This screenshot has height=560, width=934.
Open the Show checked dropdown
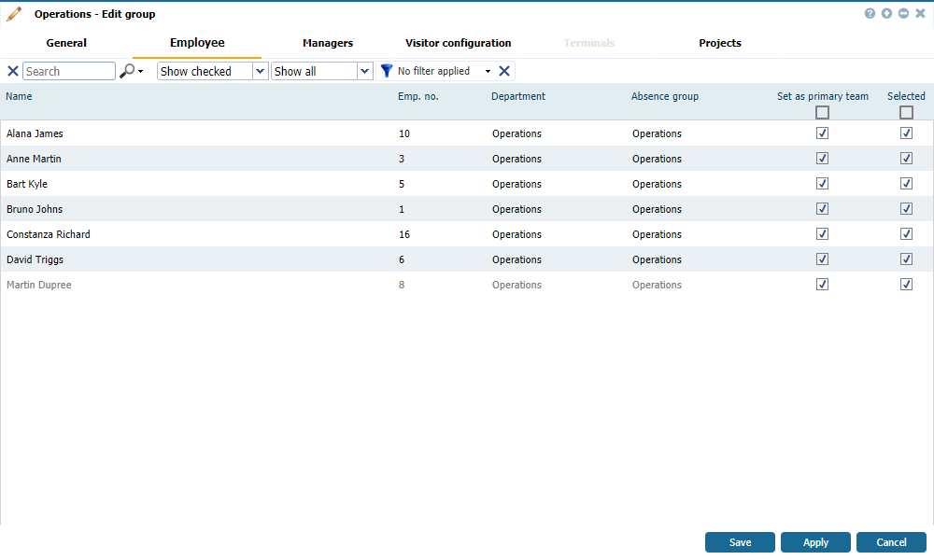tap(212, 71)
